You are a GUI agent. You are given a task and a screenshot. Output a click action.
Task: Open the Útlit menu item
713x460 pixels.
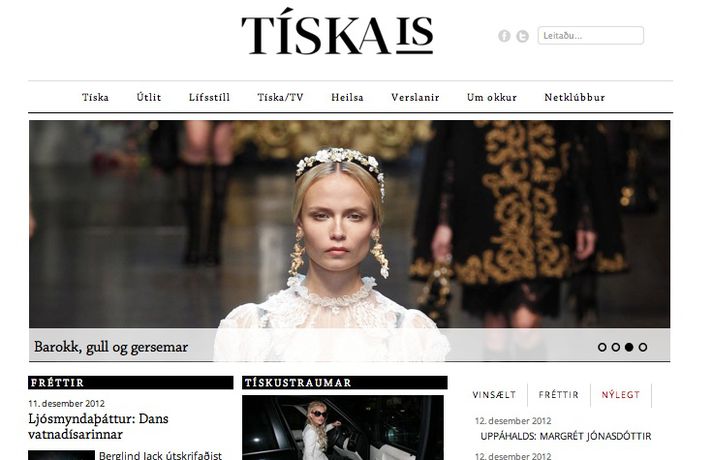(x=149, y=97)
